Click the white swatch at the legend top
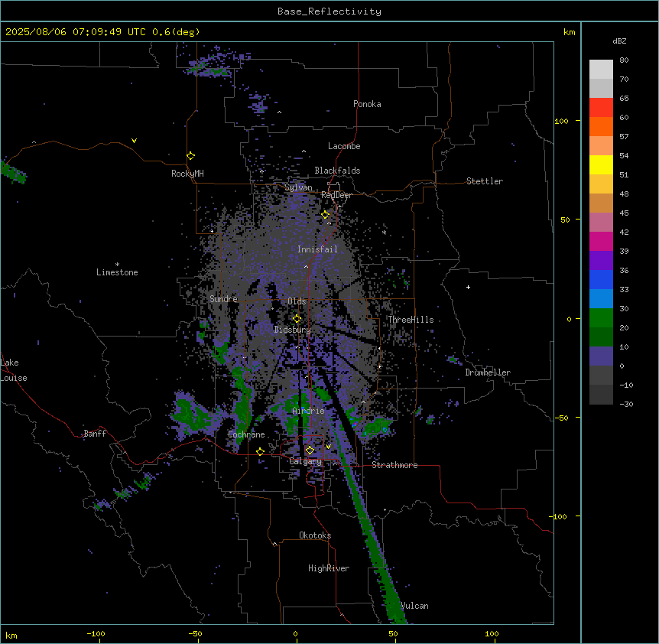 click(601, 69)
